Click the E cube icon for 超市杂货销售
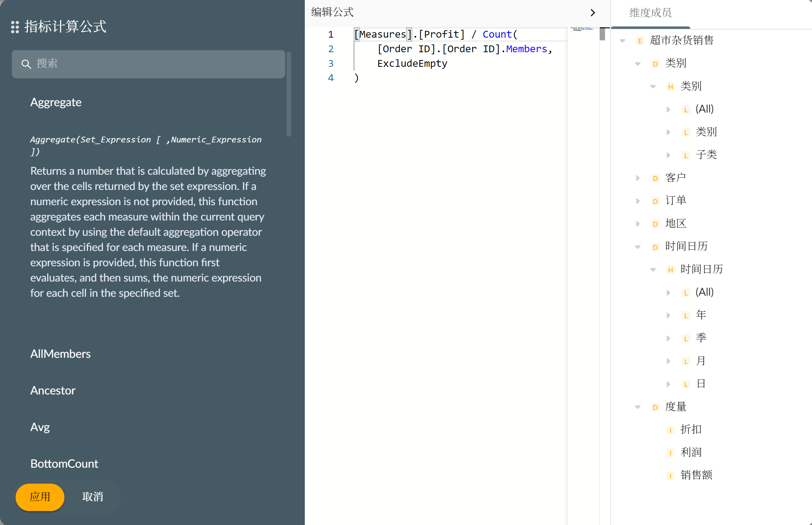The image size is (812, 525). pyautogui.click(x=639, y=41)
